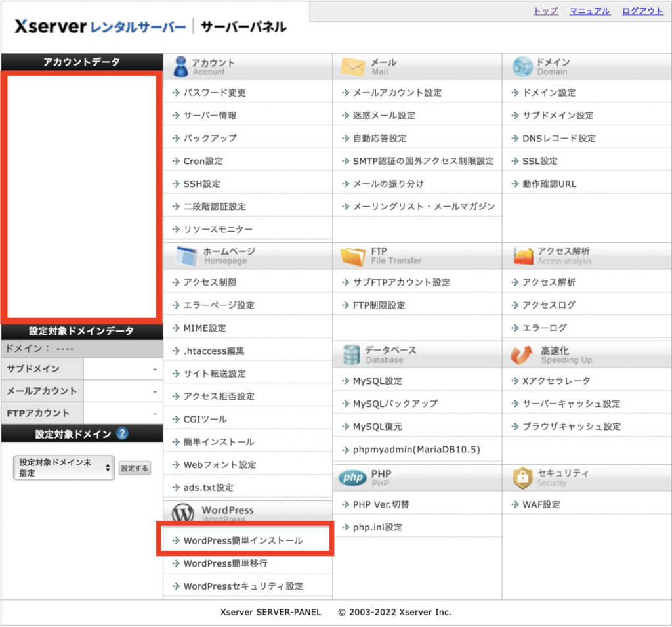
Task: Open MIME設定
Action: [x=205, y=328]
